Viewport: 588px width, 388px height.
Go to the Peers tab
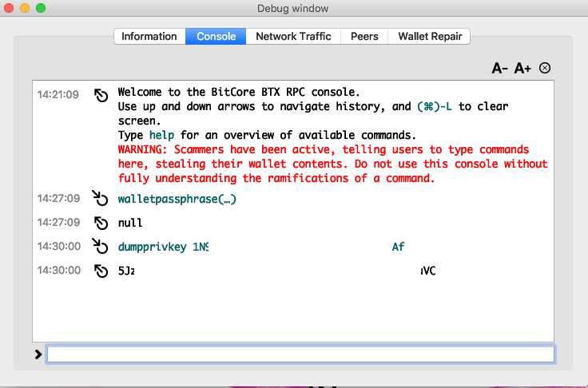(x=364, y=37)
